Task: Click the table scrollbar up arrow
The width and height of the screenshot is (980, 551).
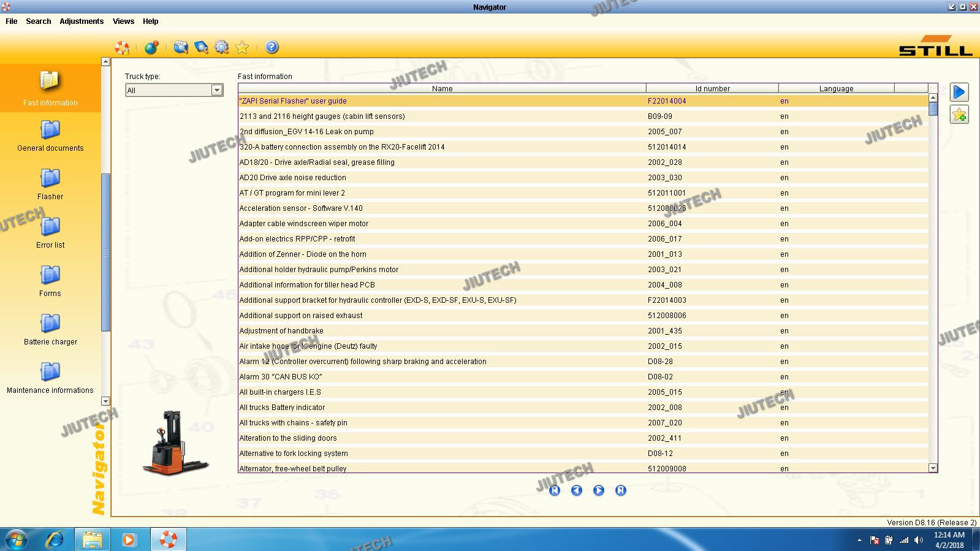Action: point(933,97)
